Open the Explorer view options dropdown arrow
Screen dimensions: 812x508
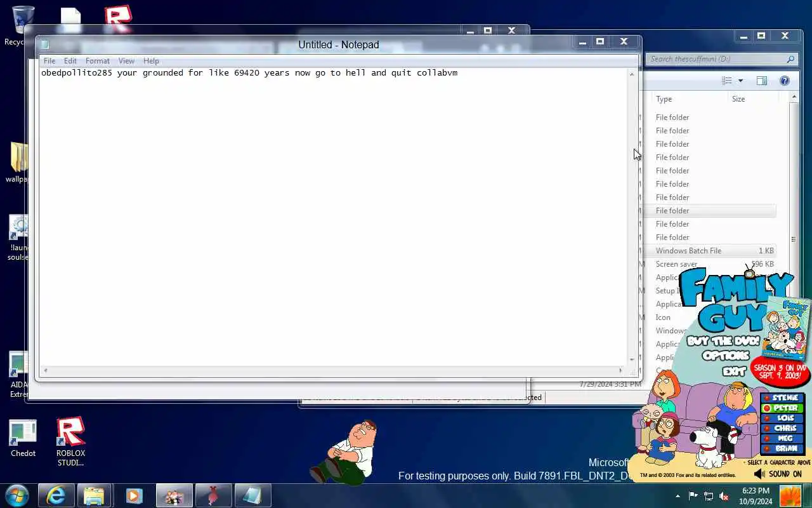click(740, 81)
